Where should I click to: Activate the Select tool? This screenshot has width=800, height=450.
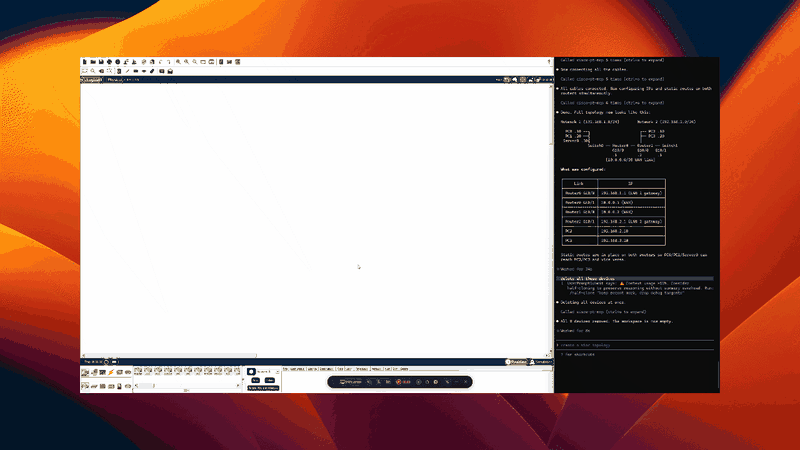click(84, 71)
